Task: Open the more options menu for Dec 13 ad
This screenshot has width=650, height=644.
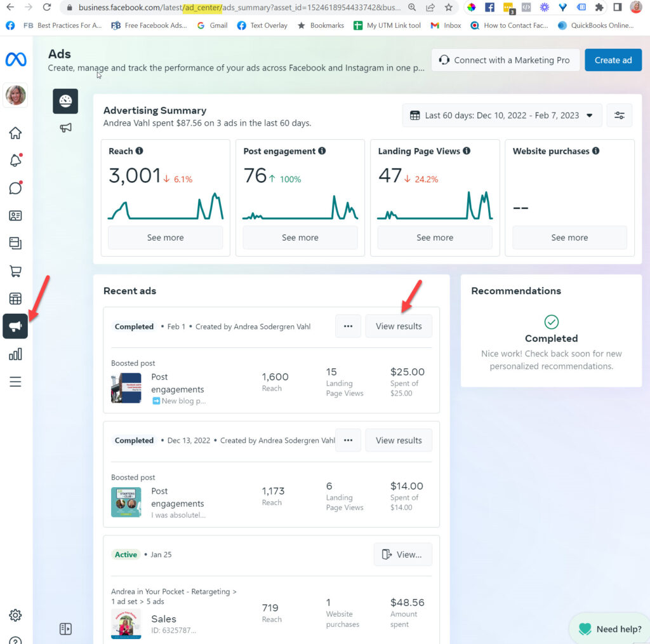Action: point(348,440)
